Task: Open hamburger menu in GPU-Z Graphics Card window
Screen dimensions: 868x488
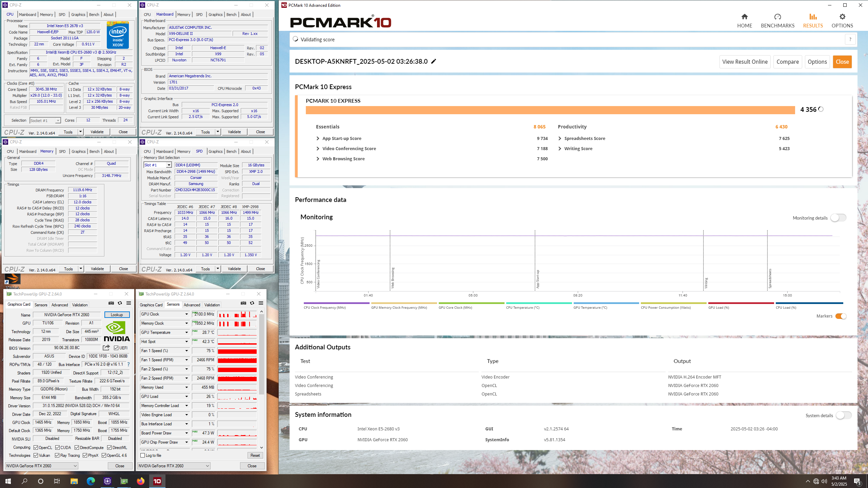Action: coord(129,303)
